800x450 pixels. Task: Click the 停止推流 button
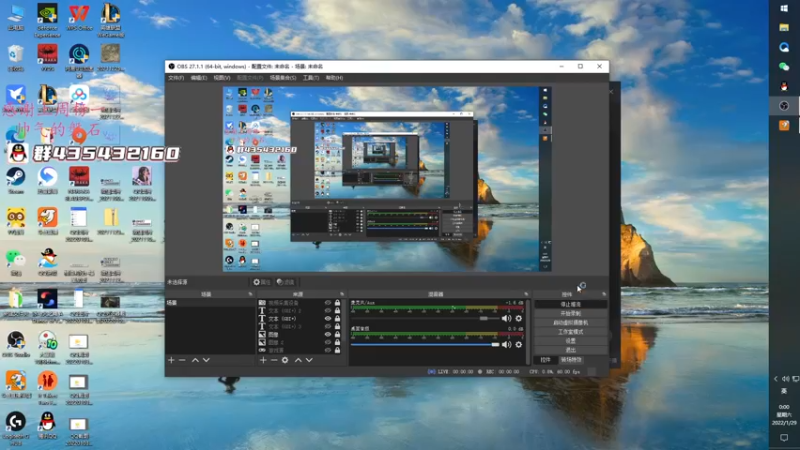570,304
